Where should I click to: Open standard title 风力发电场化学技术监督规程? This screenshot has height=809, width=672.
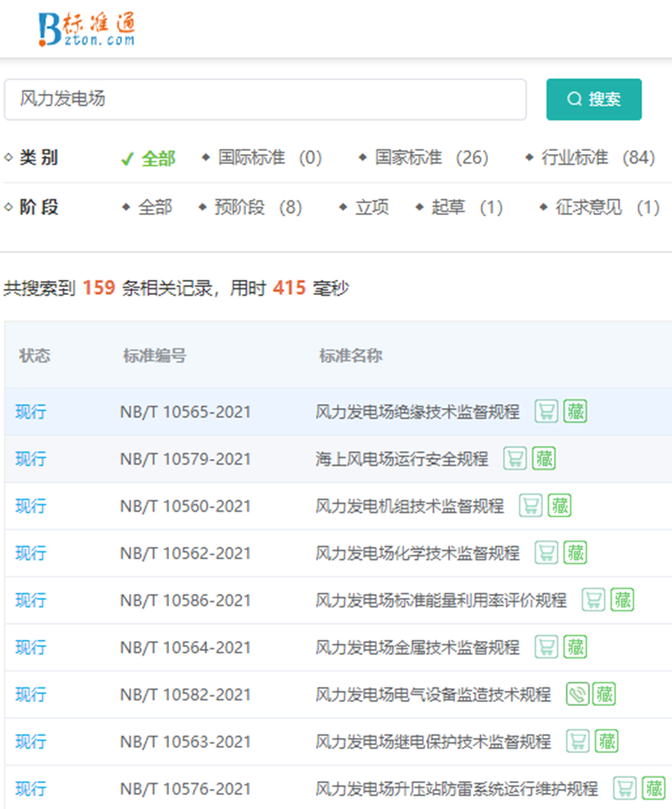[x=418, y=553]
